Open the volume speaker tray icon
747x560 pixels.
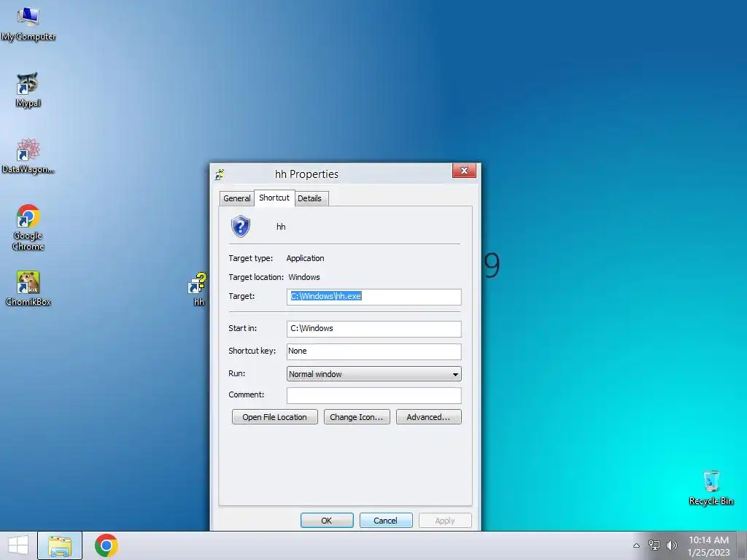pos(672,545)
